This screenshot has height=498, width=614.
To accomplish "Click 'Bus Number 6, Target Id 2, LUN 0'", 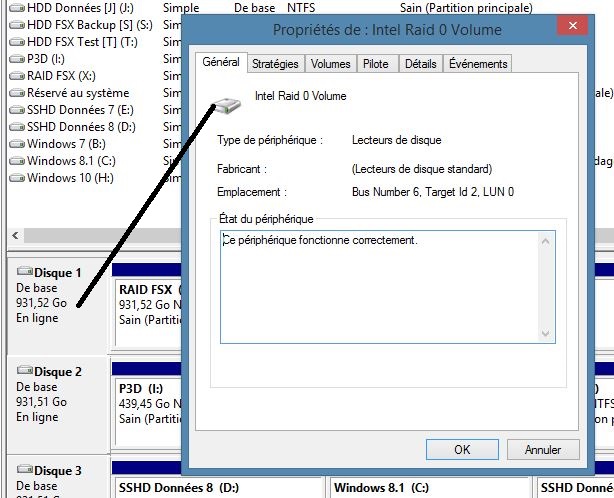I will [433, 192].
